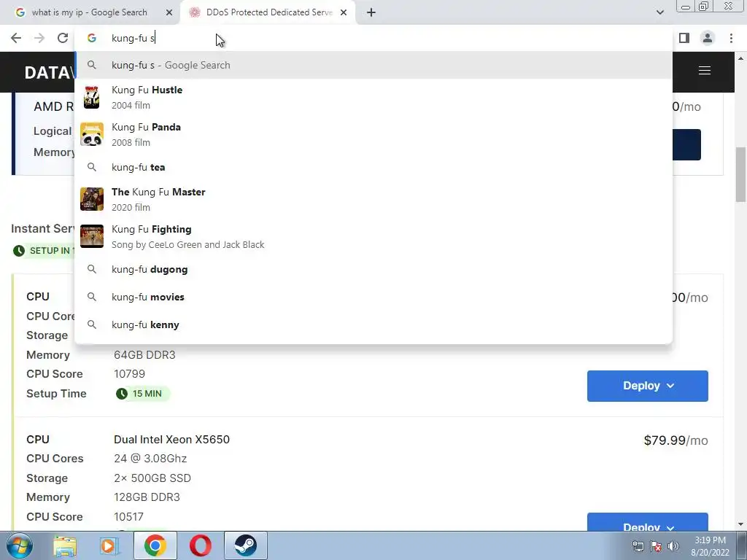This screenshot has height=560, width=747.
Task: Click the 3:19 PM taskbar clock
Action: pos(710,546)
